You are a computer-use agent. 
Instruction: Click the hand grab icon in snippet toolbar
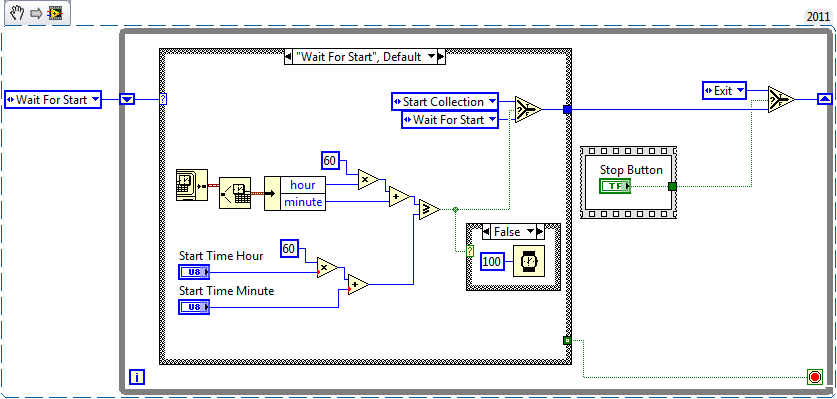pos(17,12)
